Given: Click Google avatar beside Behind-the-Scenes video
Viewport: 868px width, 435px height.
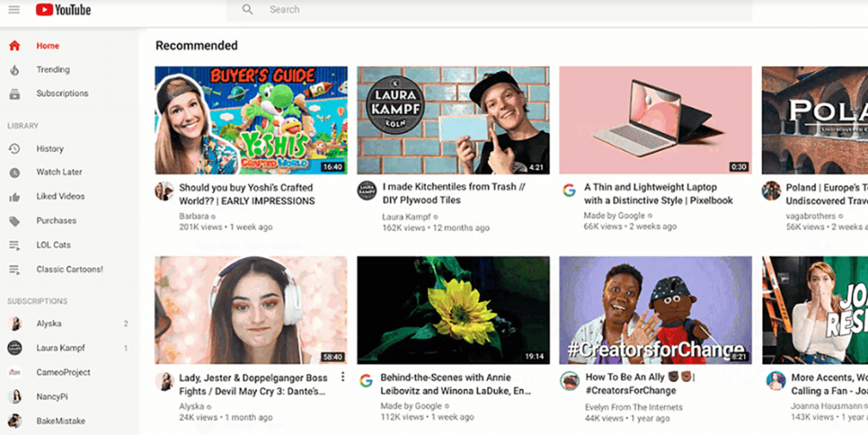Looking at the screenshot, I should 366,381.
